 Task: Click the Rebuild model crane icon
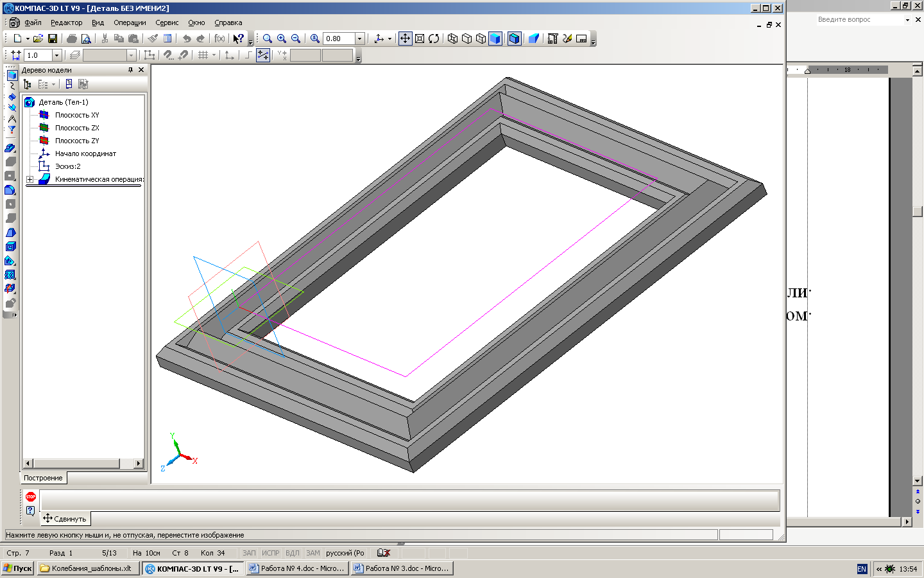tap(552, 39)
